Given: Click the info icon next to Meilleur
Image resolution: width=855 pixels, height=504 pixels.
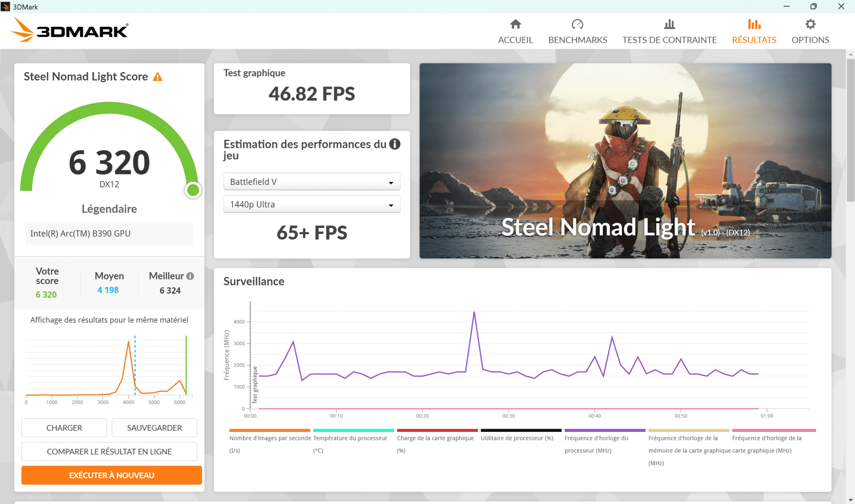Looking at the screenshot, I should coord(191,275).
